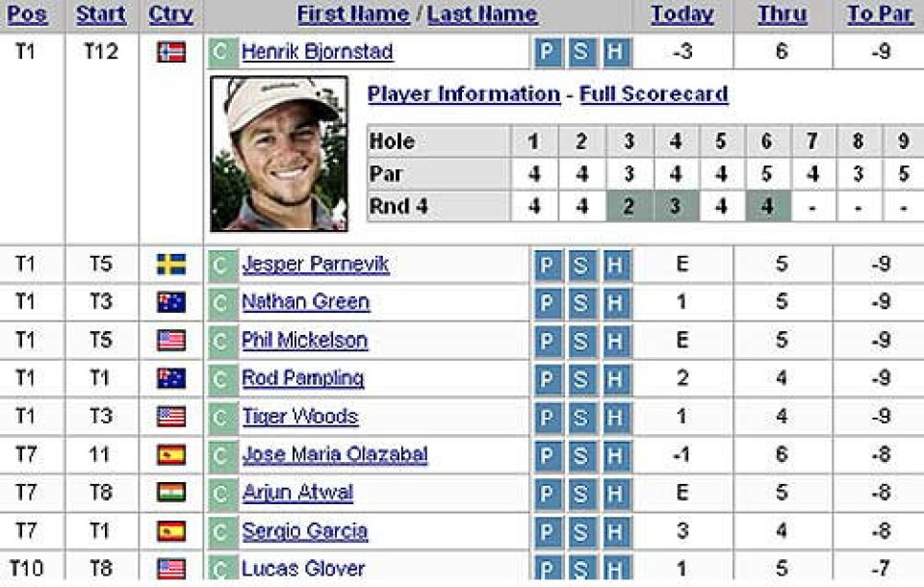Click the P icon for Henrik Bjornstad
The height and width of the screenshot is (587, 924).
(547, 53)
